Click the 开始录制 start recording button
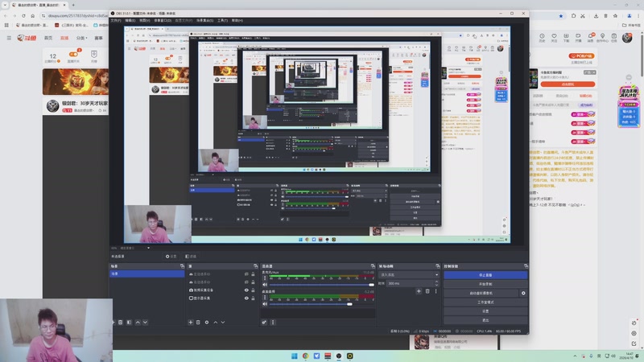The height and width of the screenshot is (362, 644). click(x=485, y=284)
